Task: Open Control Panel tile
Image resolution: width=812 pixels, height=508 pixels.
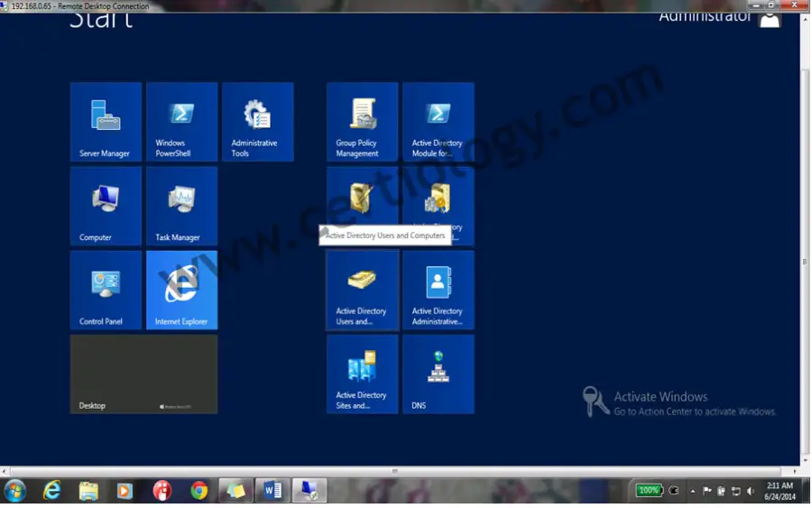Action: click(x=106, y=290)
